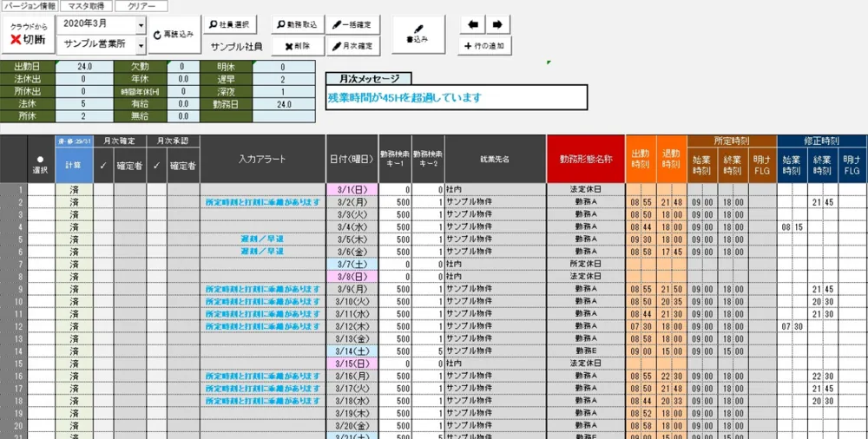The image size is (868, 439).
Task: Select the 3/20(金) date cell
Action: (x=352, y=426)
